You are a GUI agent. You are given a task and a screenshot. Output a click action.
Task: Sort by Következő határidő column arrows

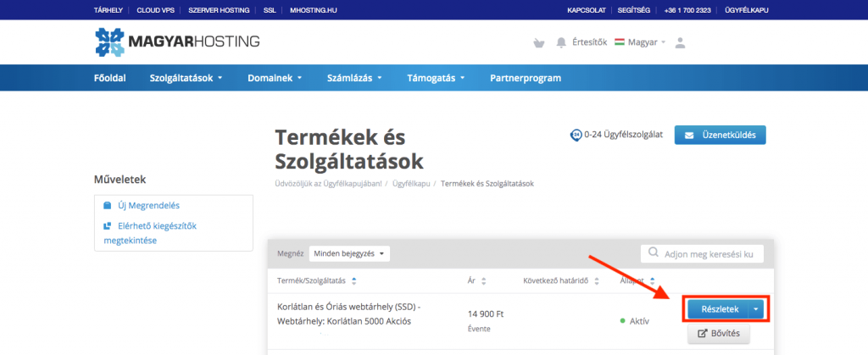pos(597,281)
